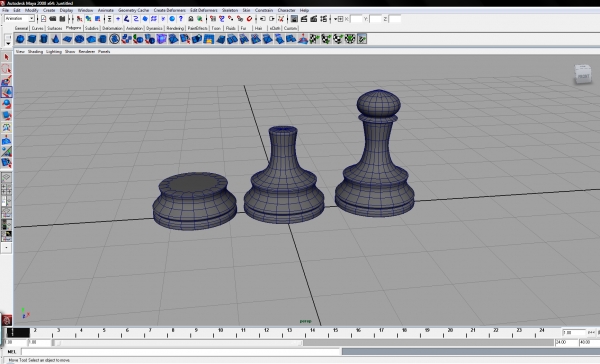This screenshot has width=600, height=364.
Task: Activate the Scale tool
Action: point(7,116)
